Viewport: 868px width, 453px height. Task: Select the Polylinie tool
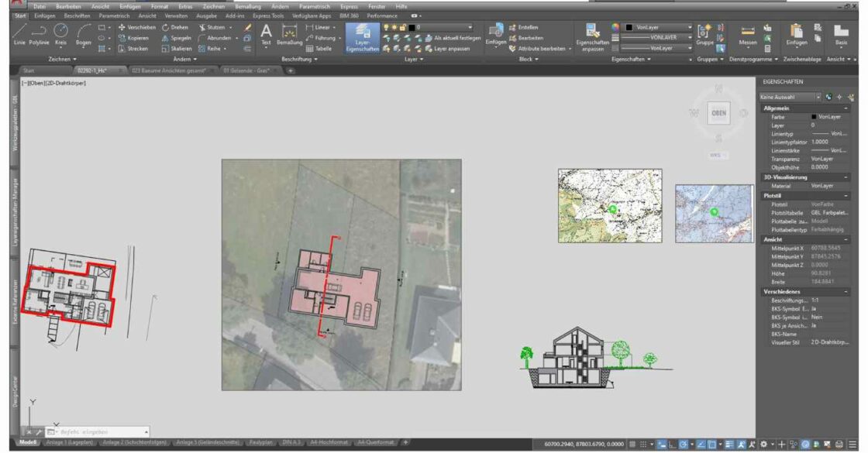[x=39, y=35]
